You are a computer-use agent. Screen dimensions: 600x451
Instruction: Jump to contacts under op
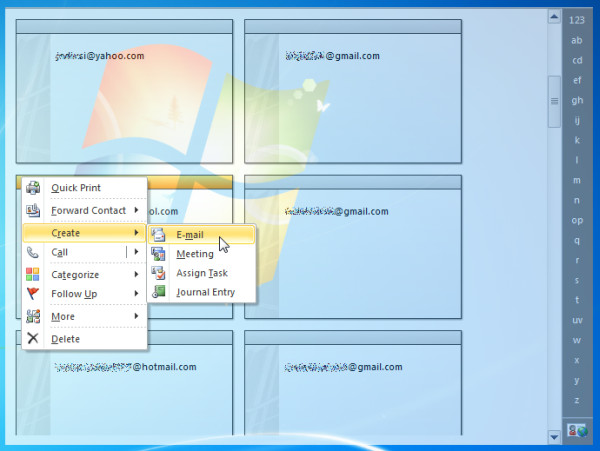(x=577, y=220)
